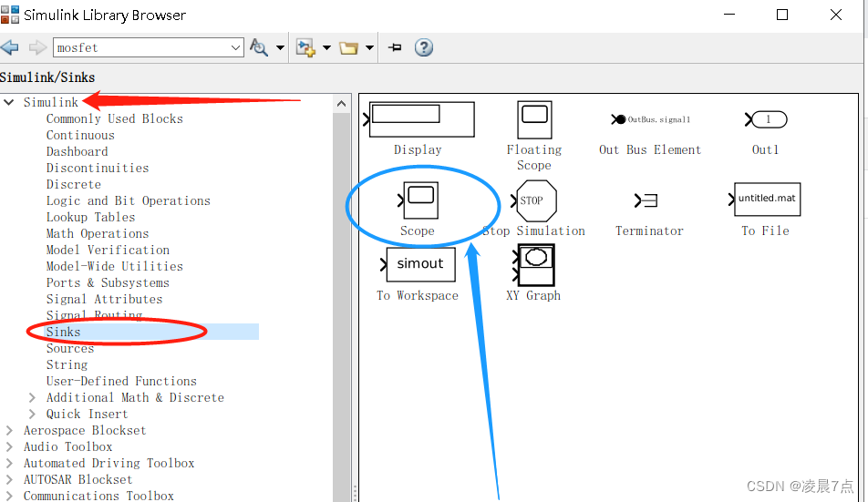Select Math Operations in the tree

point(98,233)
